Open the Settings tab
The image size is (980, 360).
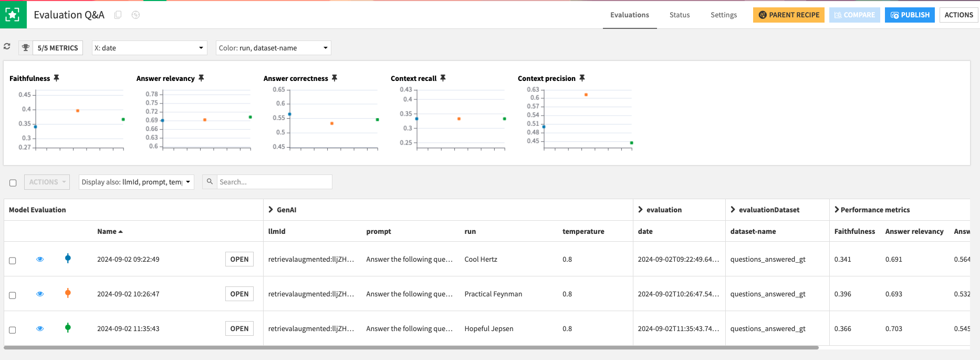point(723,15)
